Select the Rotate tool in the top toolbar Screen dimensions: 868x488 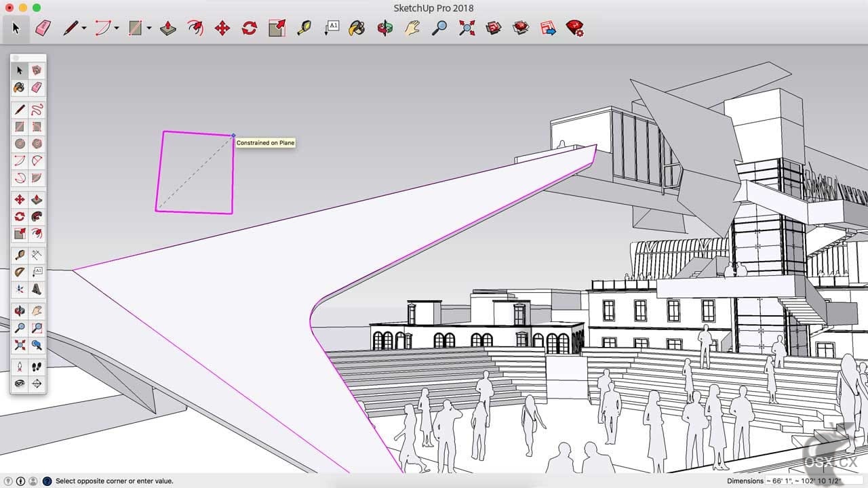click(250, 28)
